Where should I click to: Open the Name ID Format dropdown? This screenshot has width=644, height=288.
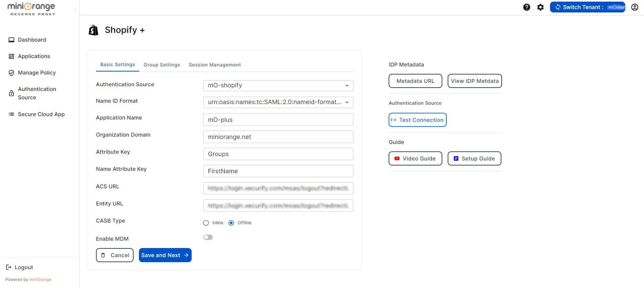click(278, 102)
